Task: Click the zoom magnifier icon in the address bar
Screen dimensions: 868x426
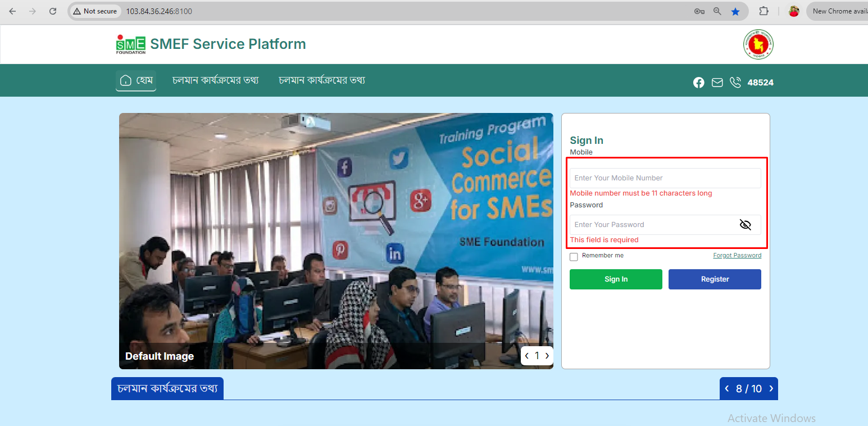Action: click(717, 11)
